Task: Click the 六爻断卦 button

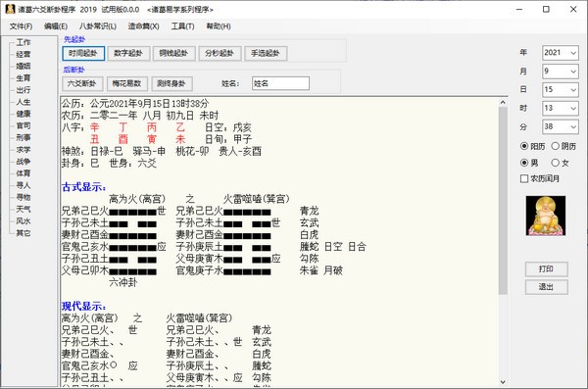Action: click(81, 83)
